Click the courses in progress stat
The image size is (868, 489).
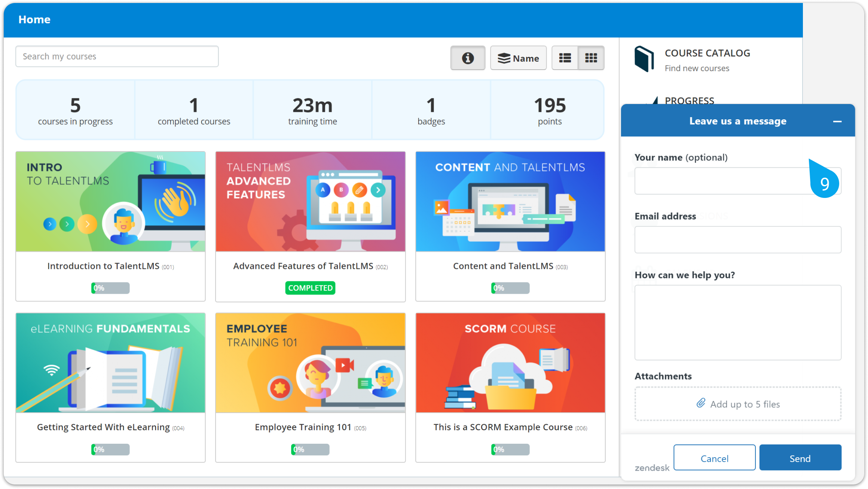point(75,110)
